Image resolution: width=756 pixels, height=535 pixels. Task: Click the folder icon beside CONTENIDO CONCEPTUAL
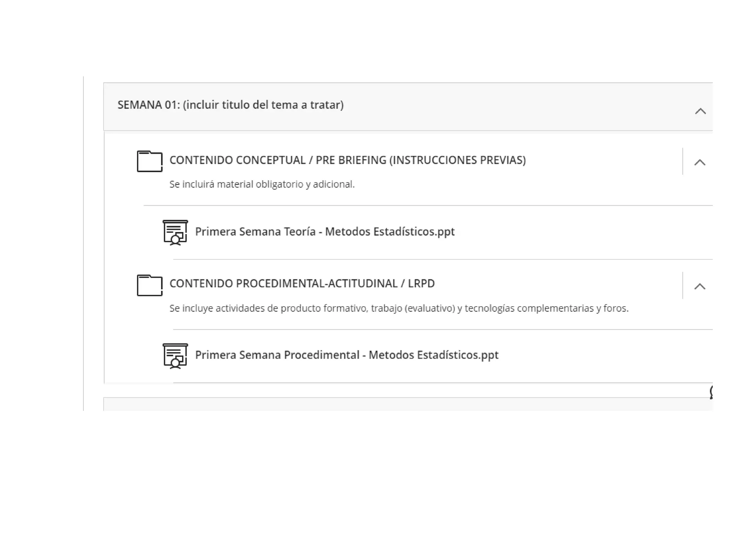pos(150,161)
